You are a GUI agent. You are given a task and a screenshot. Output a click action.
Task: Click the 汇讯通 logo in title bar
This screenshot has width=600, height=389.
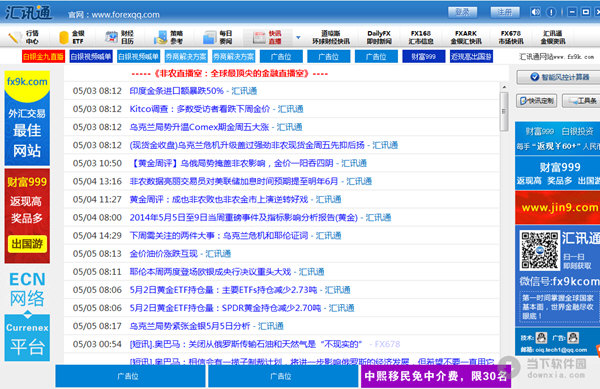(x=29, y=13)
